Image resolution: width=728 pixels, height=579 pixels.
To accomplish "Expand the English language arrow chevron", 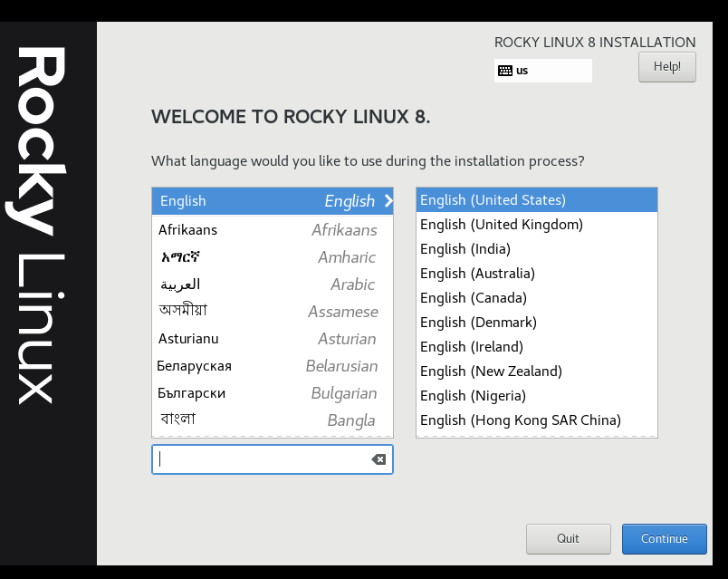I will pyautogui.click(x=388, y=201).
